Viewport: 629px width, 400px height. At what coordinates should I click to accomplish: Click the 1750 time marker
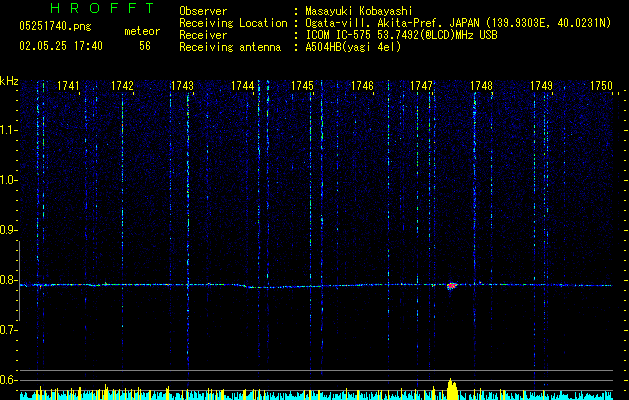pyautogui.click(x=601, y=86)
